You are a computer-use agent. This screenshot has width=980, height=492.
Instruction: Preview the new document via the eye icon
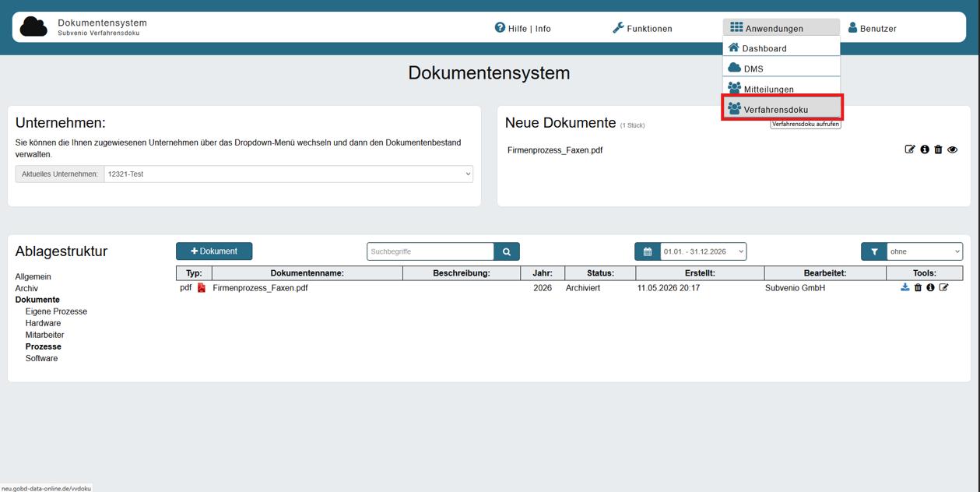point(953,149)
